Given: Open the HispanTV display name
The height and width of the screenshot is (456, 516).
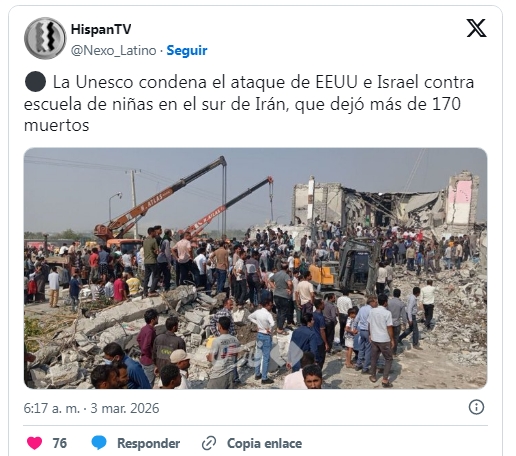Looking at the screenshot, I should [x=101, y=29].
